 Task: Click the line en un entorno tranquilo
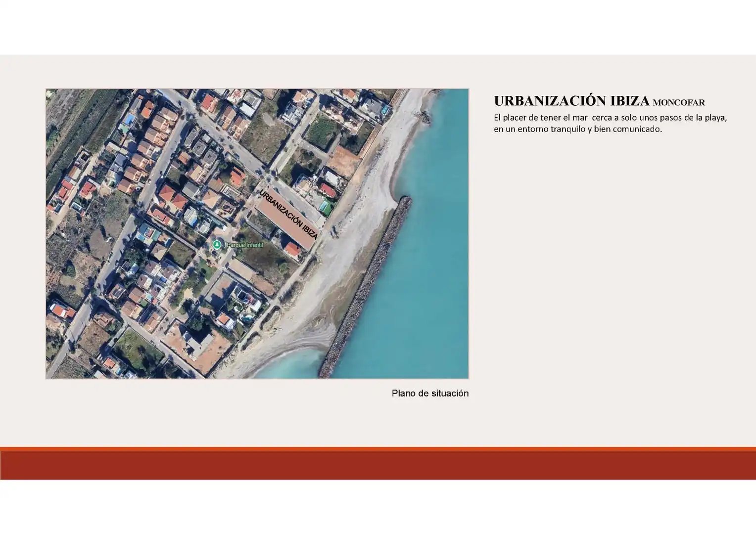click(x=577, y=130)
